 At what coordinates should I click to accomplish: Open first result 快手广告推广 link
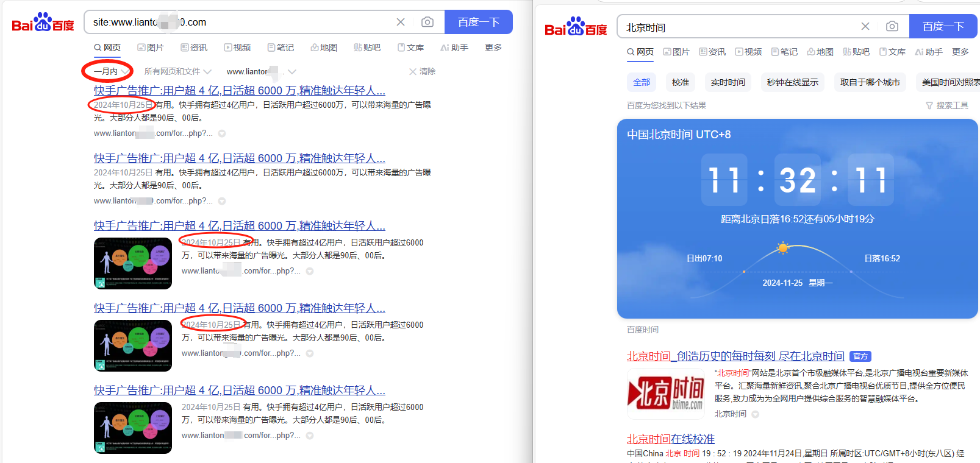(x=240, y=90)
